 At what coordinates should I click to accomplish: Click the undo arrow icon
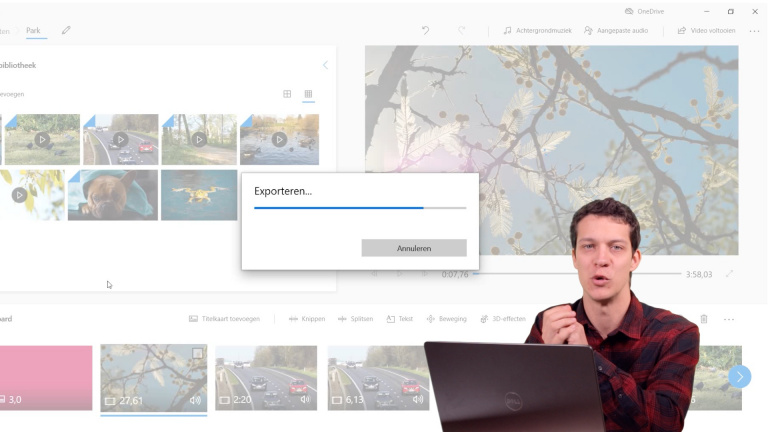coord(426,30)
